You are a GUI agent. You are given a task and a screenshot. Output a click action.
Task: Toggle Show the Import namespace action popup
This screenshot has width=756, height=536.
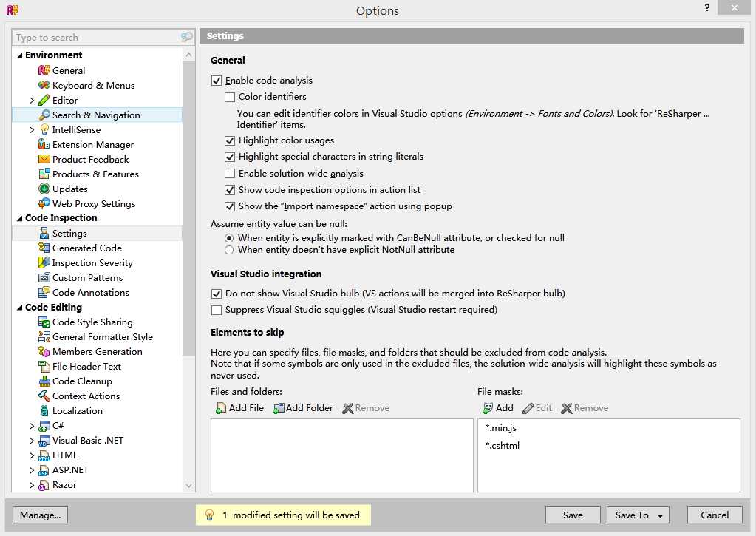pos(230,206)
